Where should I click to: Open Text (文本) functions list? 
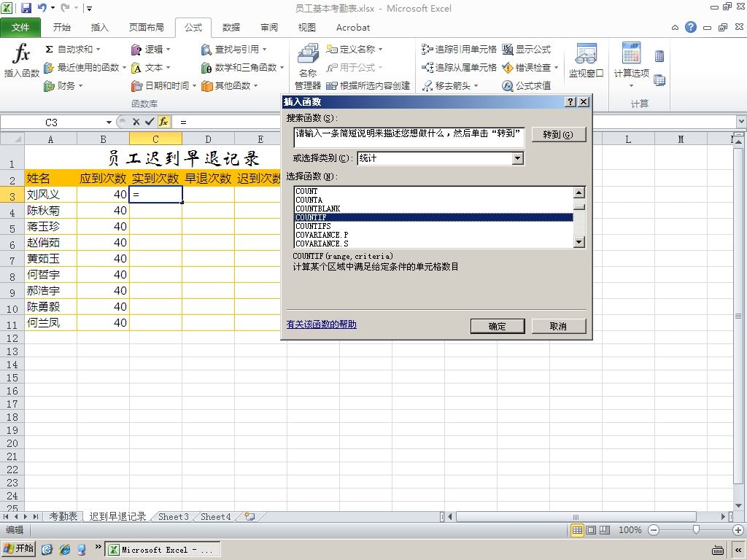pos(150,68)
